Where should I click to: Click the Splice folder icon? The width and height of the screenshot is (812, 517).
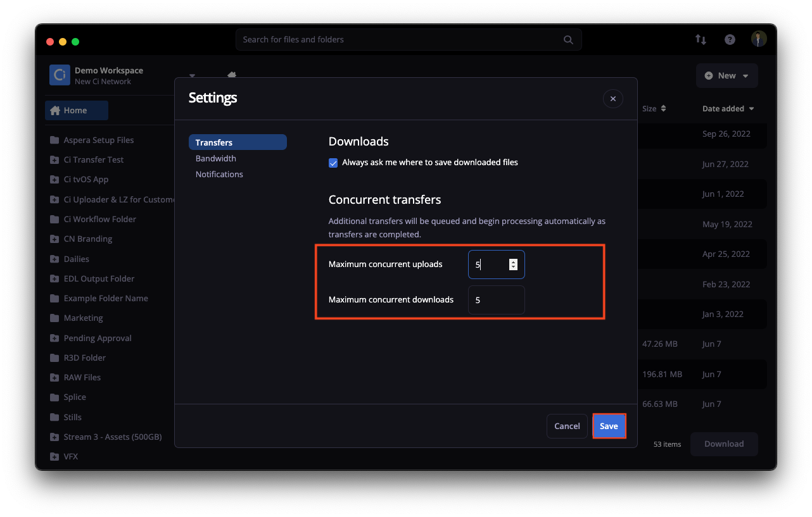(x=54, y=397)
